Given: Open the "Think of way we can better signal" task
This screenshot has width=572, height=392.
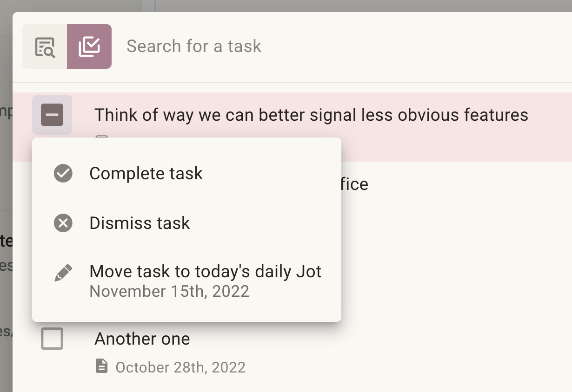Looking at the screenshot, I should point(311,115).
